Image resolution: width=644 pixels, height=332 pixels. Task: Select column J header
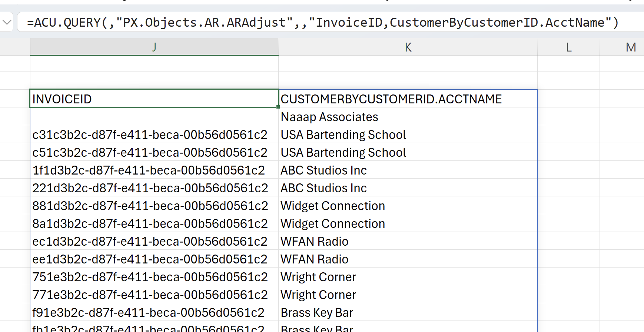pos(154,47)
